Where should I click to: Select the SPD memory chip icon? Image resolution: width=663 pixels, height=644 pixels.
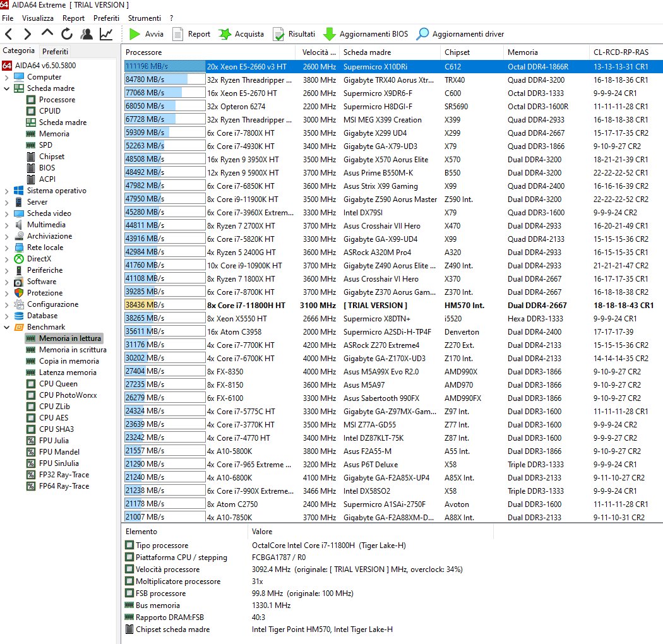pos(31,145)
